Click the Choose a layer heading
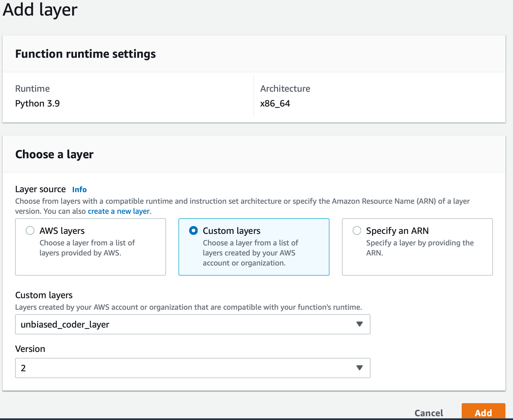 coord(54,154)
